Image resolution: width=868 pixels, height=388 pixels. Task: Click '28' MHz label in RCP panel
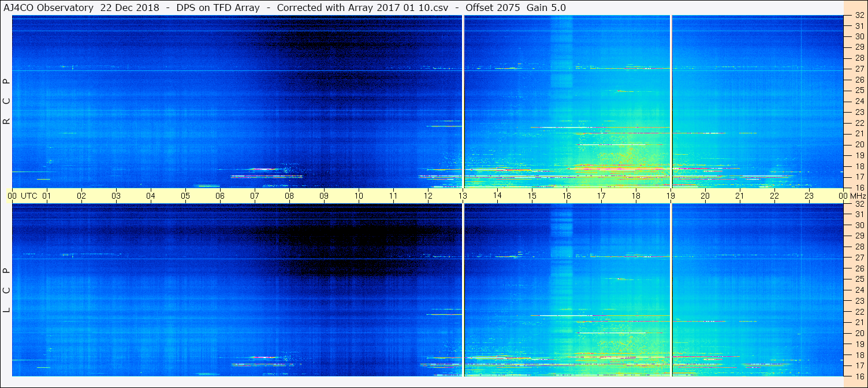tap(859, 58)
